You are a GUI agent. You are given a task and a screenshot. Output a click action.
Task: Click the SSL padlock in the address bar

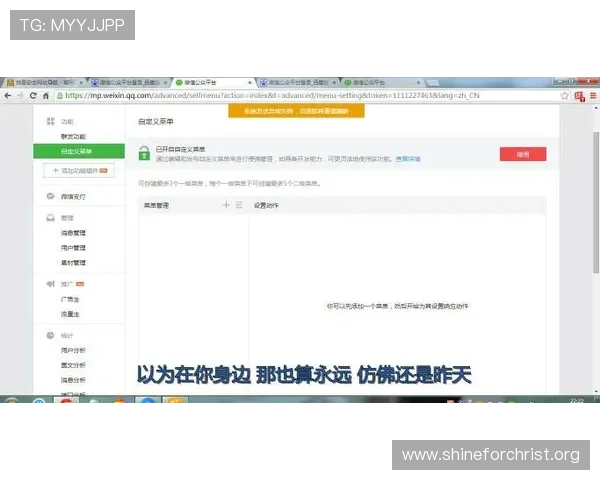(x=60, y=96)
